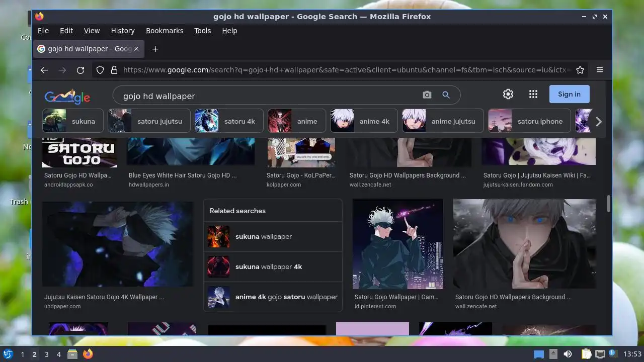
Task: Open the Bookmarks menu
Action: click(165, 31)
